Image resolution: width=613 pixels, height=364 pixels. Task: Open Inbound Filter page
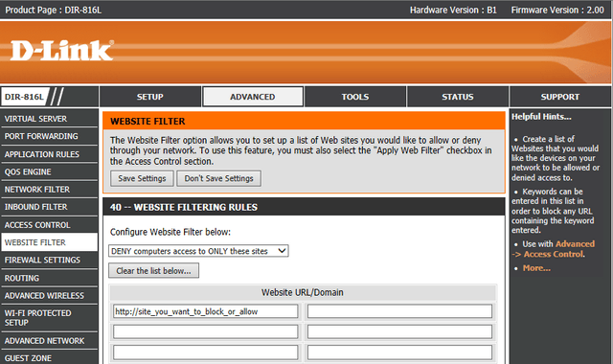point(49,207)
